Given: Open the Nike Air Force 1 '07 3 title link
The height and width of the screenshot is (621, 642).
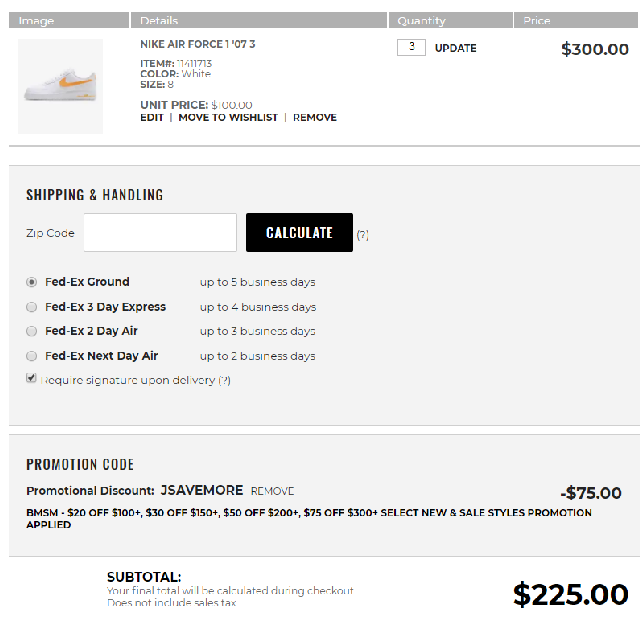Looking at the screenshot, I should [197, 44].
